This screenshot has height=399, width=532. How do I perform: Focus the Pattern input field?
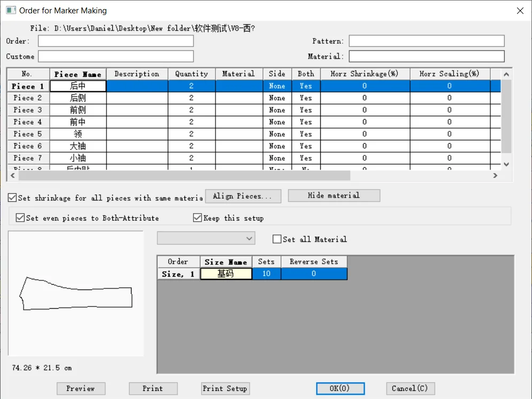tap(426, 41)
